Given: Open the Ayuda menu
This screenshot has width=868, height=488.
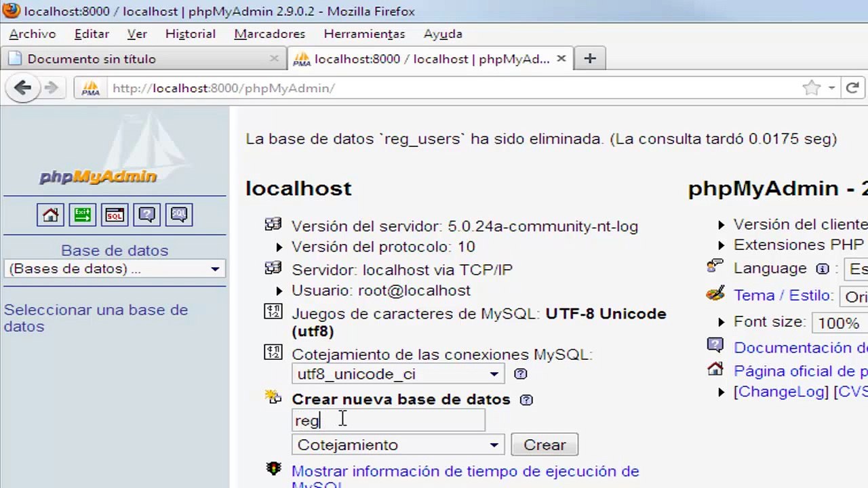Looking at the screenshot, I should (x=443, y=34).
